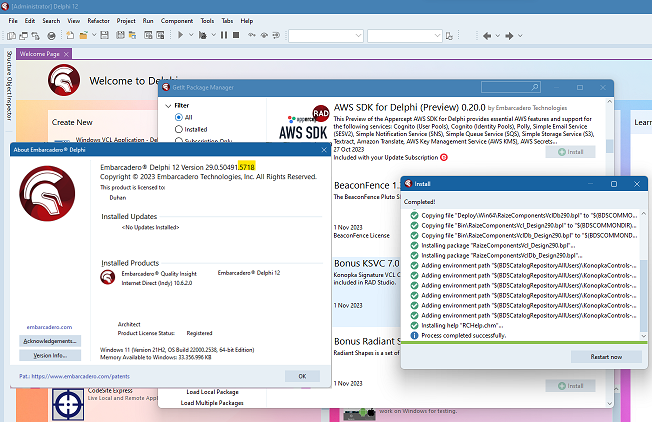Click OK in About Delphi dialog

tap(302, 376)
